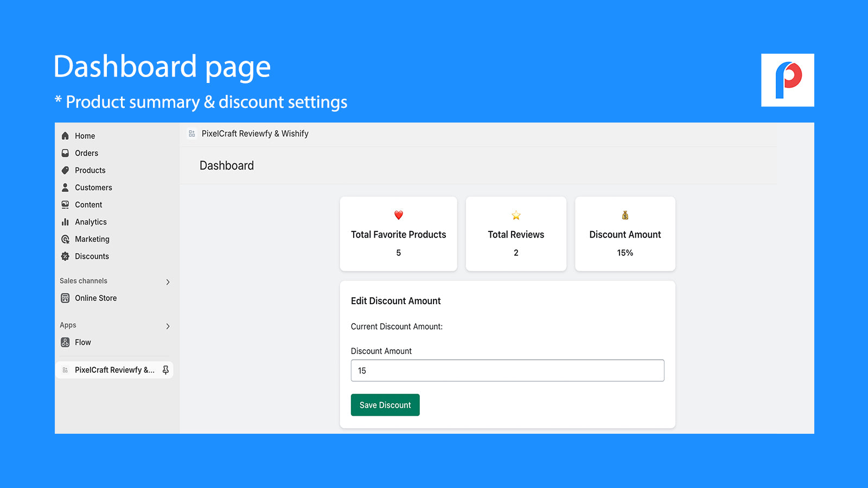This screenshot has width=868, height=488.
Task: Click the Customers person icon
Action: click(65, 188)
